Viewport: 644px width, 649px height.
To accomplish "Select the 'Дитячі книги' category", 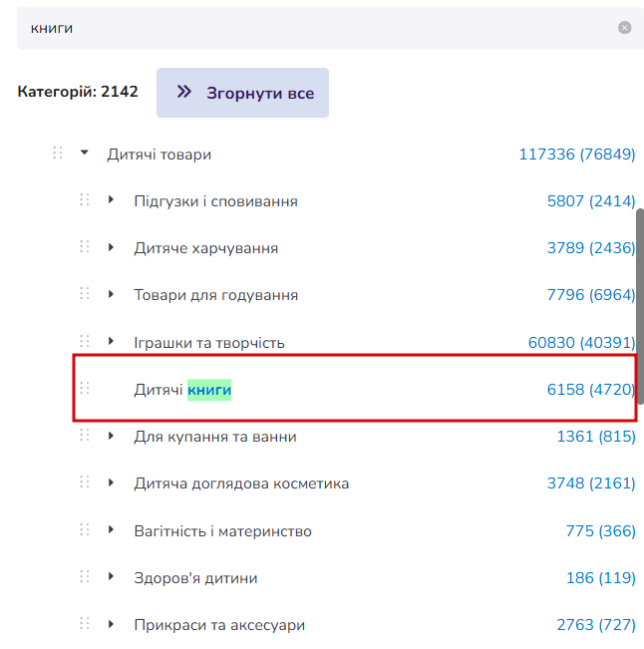I will [182, 390].
